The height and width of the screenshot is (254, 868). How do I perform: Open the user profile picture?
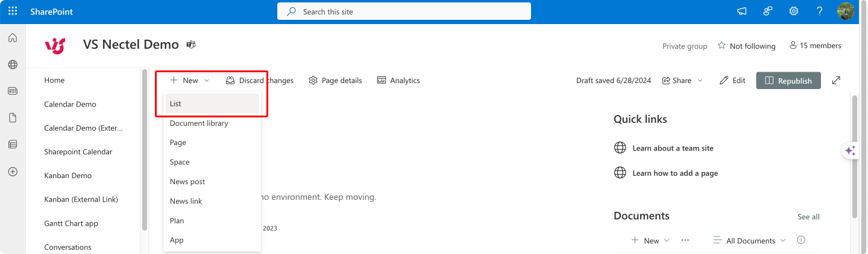pyautogui.click(x=846, y=11)
